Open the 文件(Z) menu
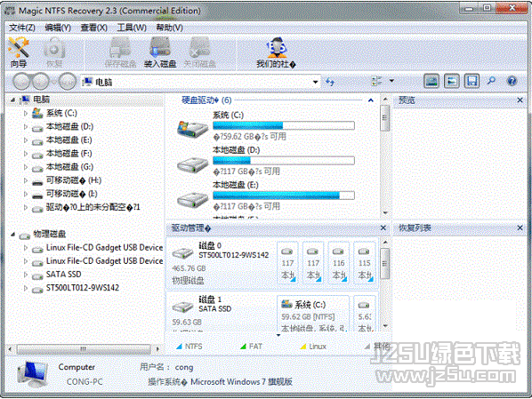532x399 pixels. (22, 28)
